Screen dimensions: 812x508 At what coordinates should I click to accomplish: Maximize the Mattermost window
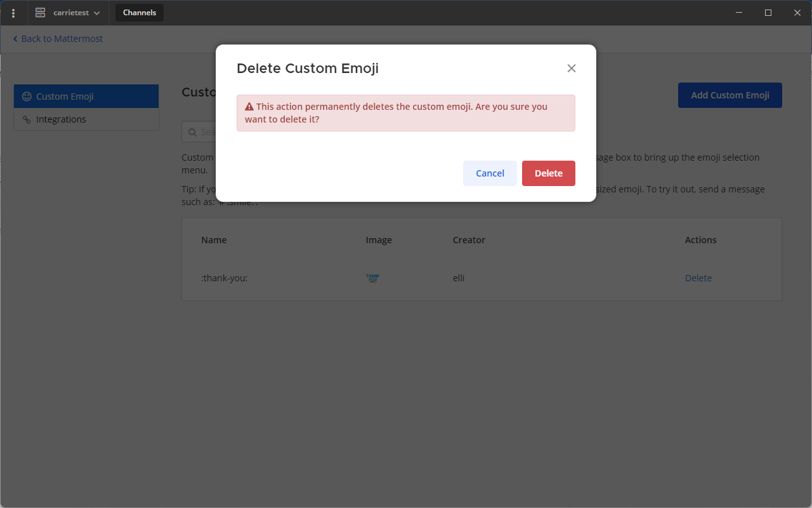click(x=768, y=13)
